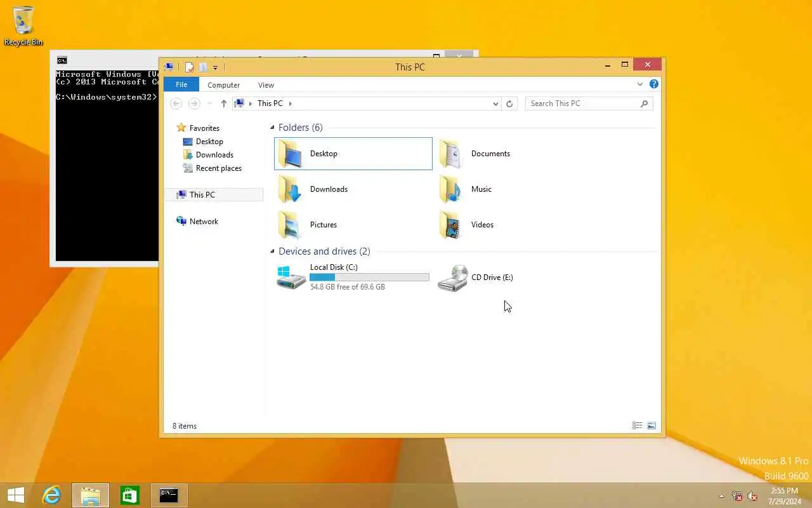Open the File ribbon tab
This screenshot has width=812, height=508.
(x=181, y=84)
